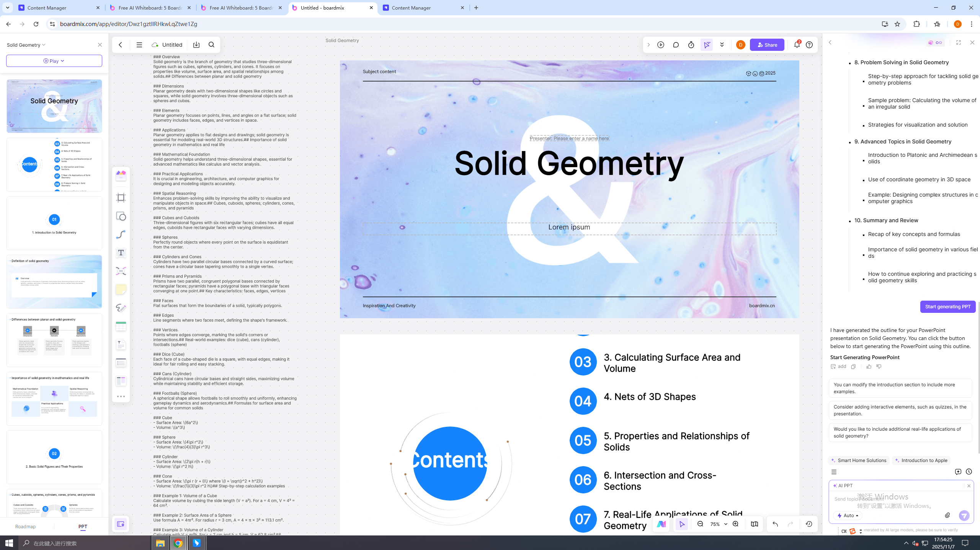Switch to the PPT tab
980x550 pixels.
click(x=82, y=526)
